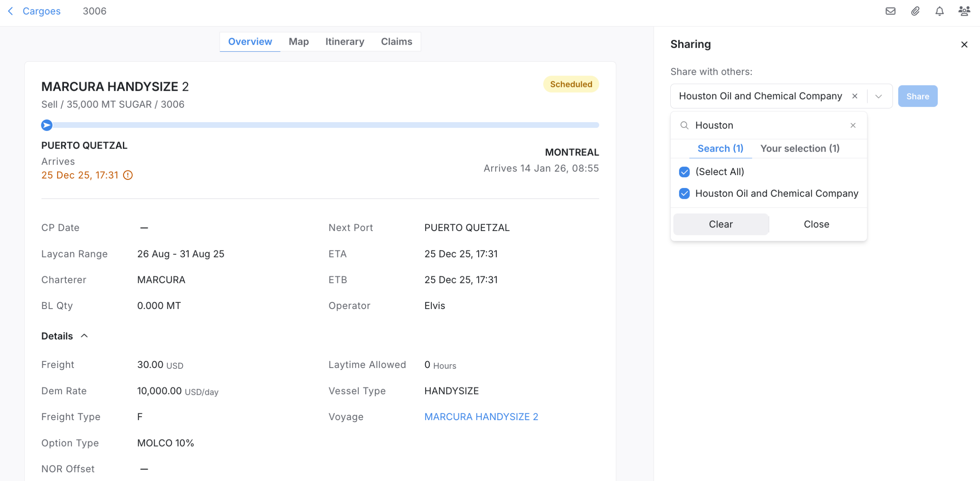Open the mail envelope icon

coord(890,11)
